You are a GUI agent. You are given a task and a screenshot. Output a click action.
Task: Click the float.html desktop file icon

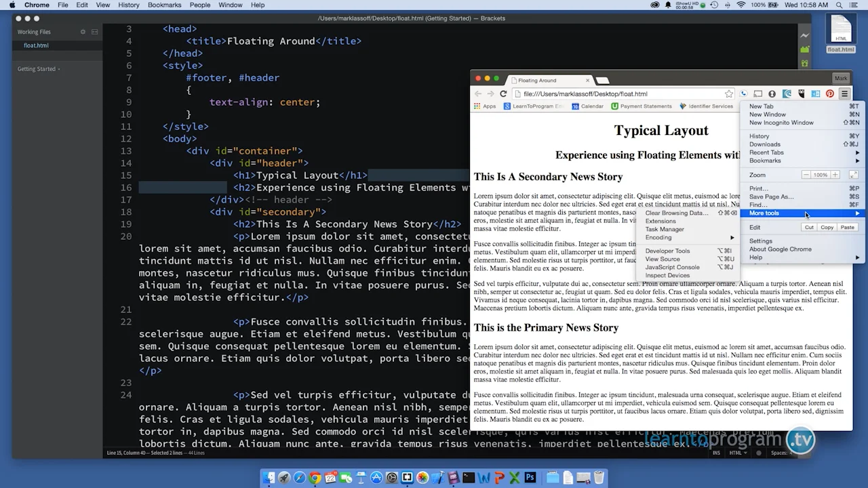point(841,34)
